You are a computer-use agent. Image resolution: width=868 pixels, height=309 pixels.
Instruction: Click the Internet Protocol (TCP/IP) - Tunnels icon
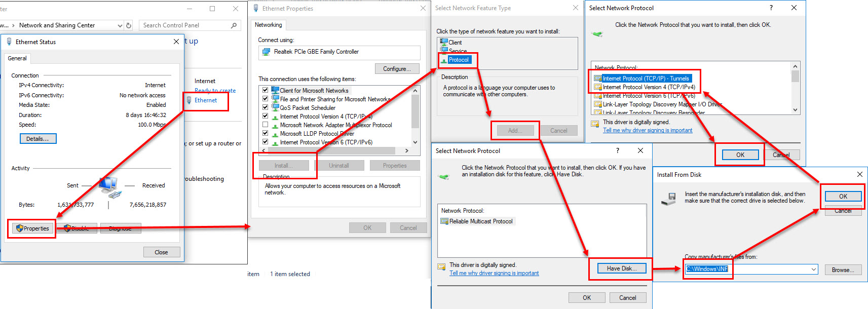[x=598, y=79]
